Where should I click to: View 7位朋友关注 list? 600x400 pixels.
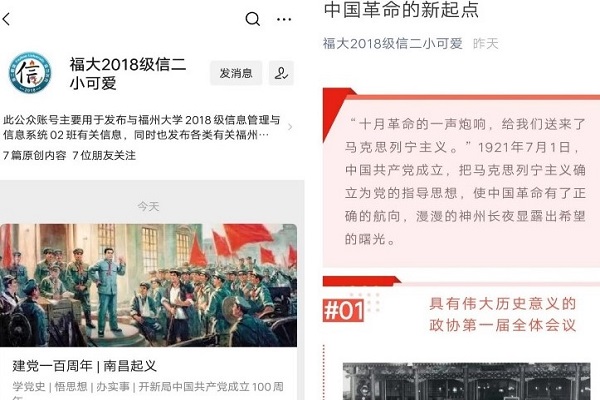104,155
